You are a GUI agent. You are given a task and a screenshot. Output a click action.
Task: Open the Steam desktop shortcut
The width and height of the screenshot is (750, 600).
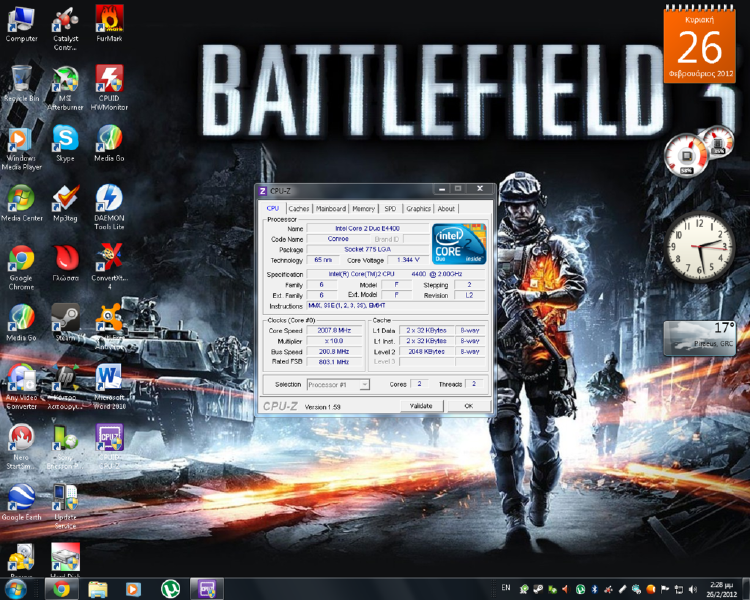point(66,323)
